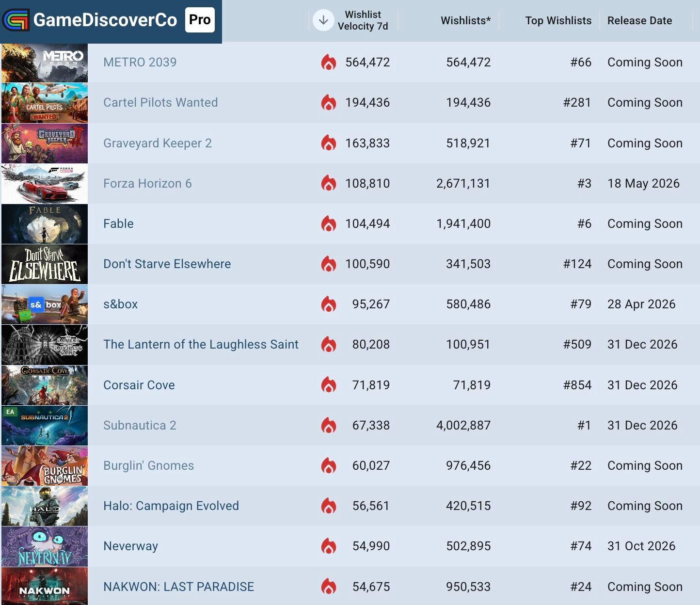Open The Lantern of the Laughless Saint link

pyautogui.click(x=201, y=344)
